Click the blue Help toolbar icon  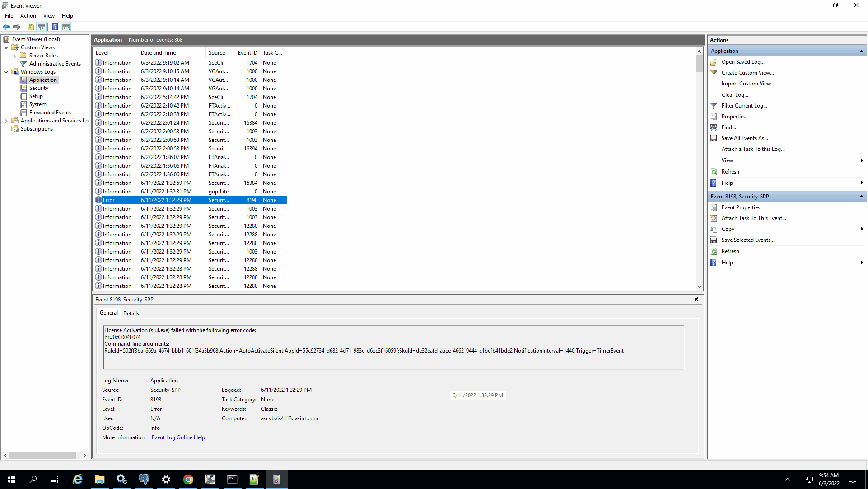click(55, 27)
